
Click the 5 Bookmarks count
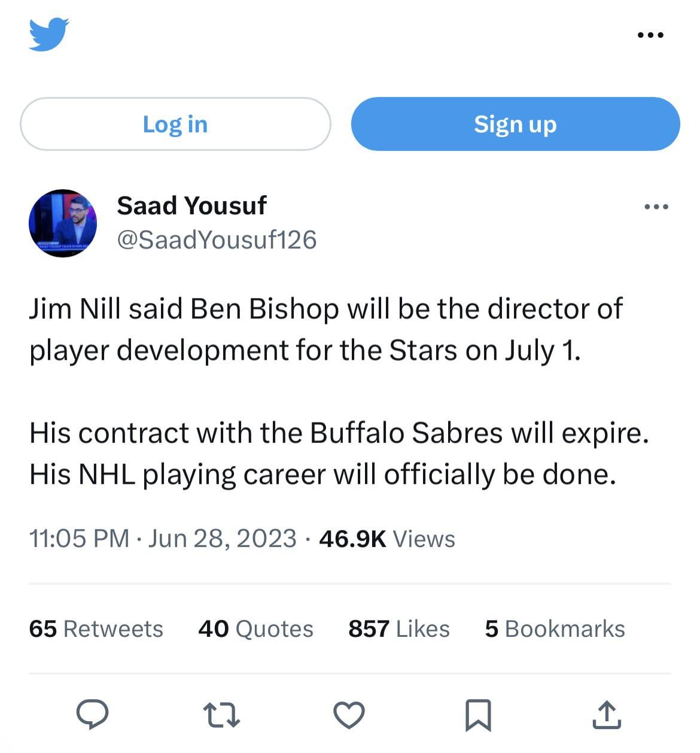pyautogui.click(x=555, y=628)
